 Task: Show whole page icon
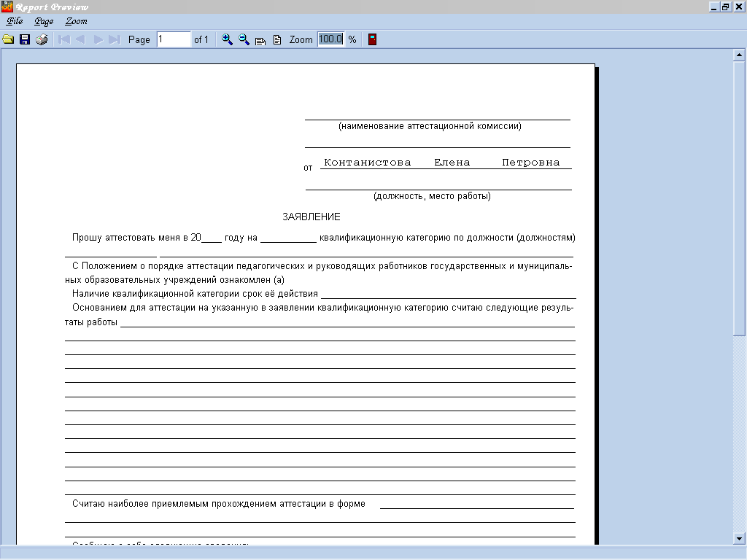(277, 40)
